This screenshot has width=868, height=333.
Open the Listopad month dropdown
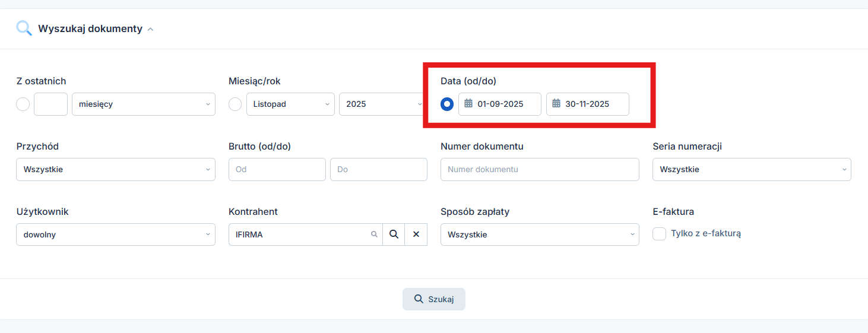290,104
